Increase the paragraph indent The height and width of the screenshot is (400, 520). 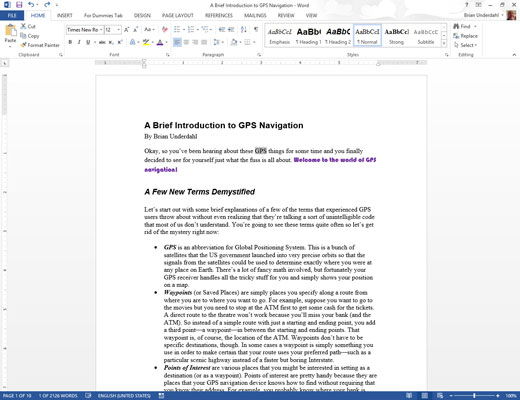tap(231, 30)
